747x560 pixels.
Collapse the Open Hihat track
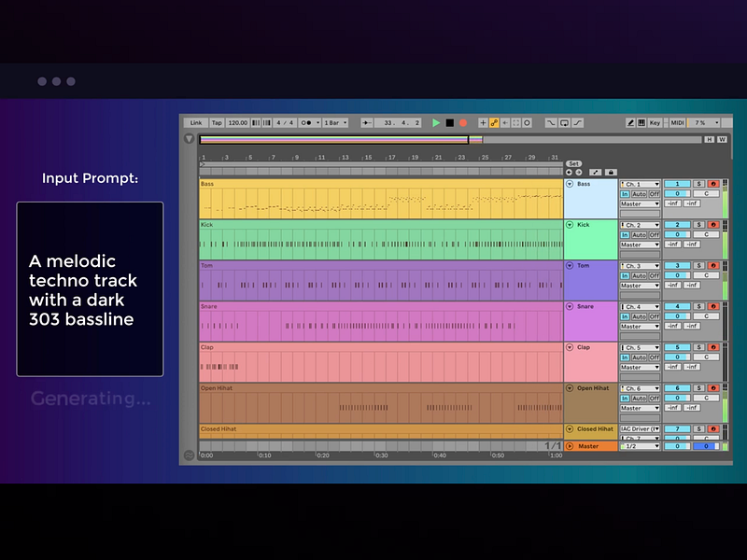pyautogui.click(x=570, y=388)
